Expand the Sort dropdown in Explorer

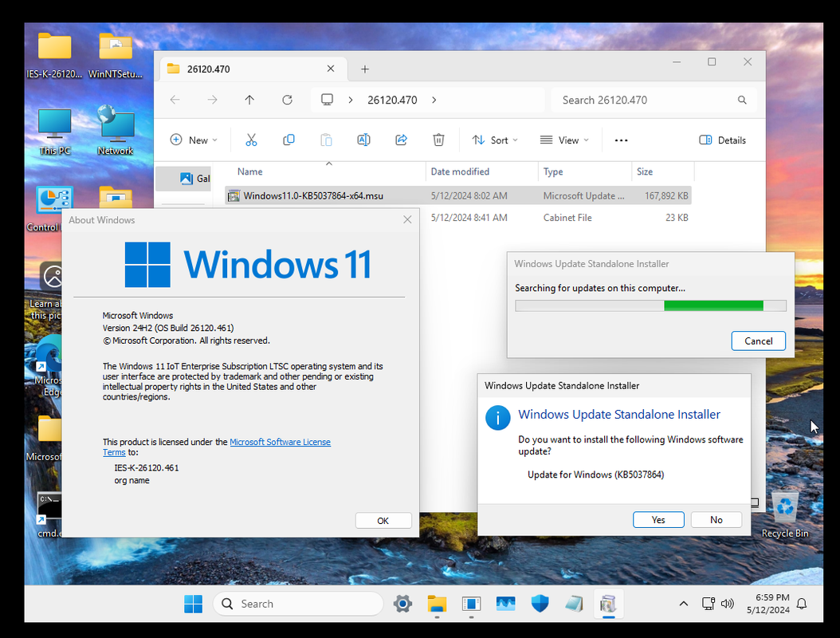pyautogui.click(x=495, y=140)
